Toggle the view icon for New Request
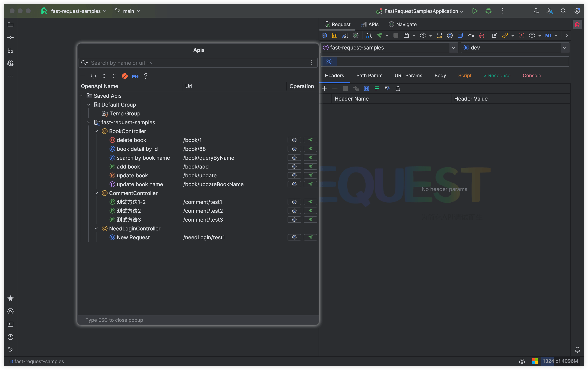 coord(294,237)
